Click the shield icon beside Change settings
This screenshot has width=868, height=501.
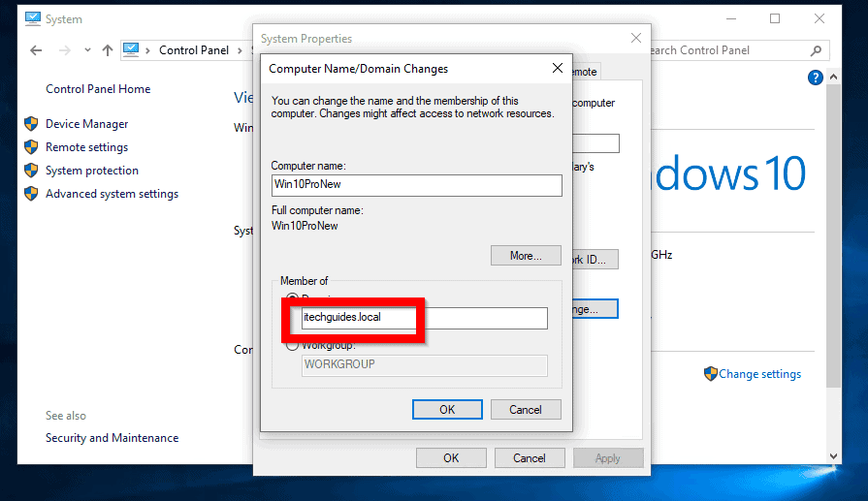(710, 374)
